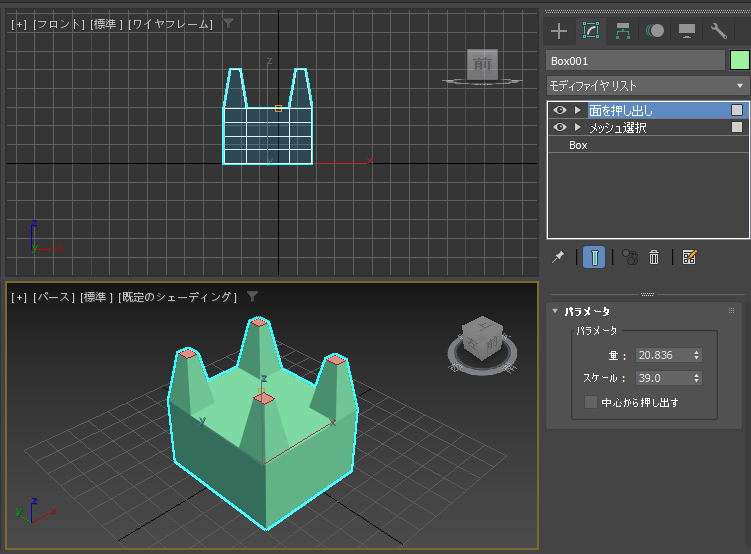This screenshot has width=751, height=554.
Task: Enable the 中心から押し出す checkbox
Action: [x=591, y=403]
